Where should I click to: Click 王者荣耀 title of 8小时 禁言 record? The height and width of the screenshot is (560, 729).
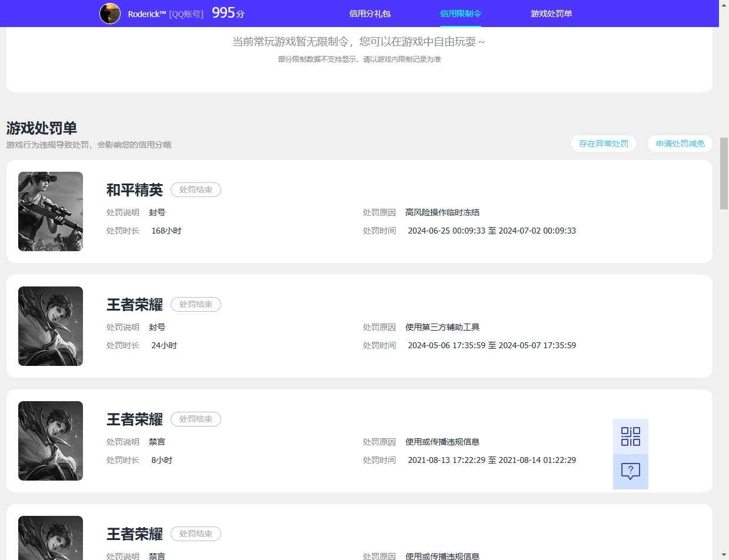pos(135,419)
